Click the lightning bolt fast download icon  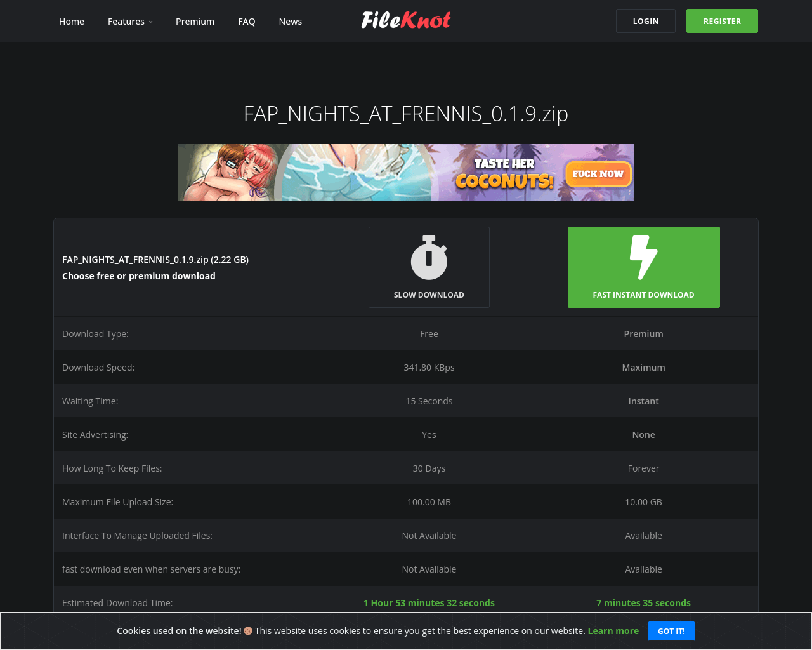click(643, 258)
